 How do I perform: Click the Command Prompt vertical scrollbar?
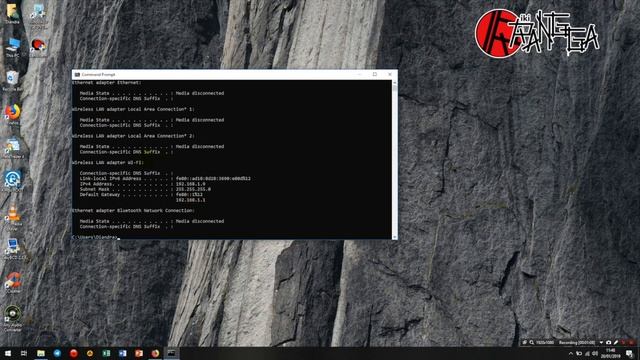click(394, 160)
